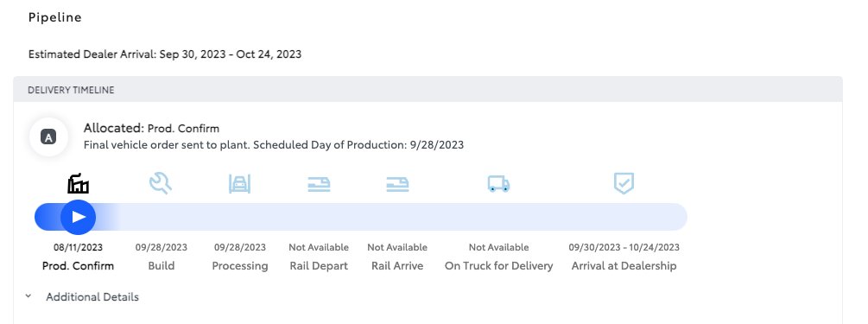Select the Build stage label
The height and width of the screenshot is (324, 868).
point(162,266)
